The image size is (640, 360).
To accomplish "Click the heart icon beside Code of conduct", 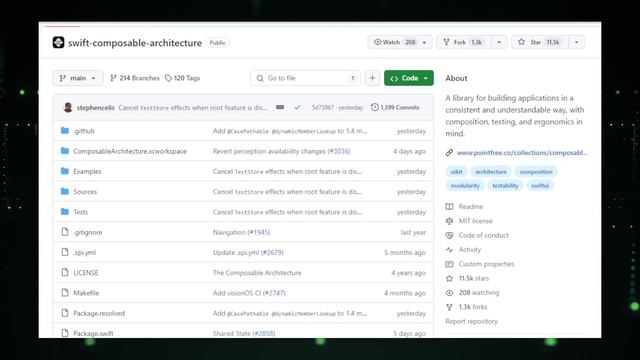I will click(449, 235).
